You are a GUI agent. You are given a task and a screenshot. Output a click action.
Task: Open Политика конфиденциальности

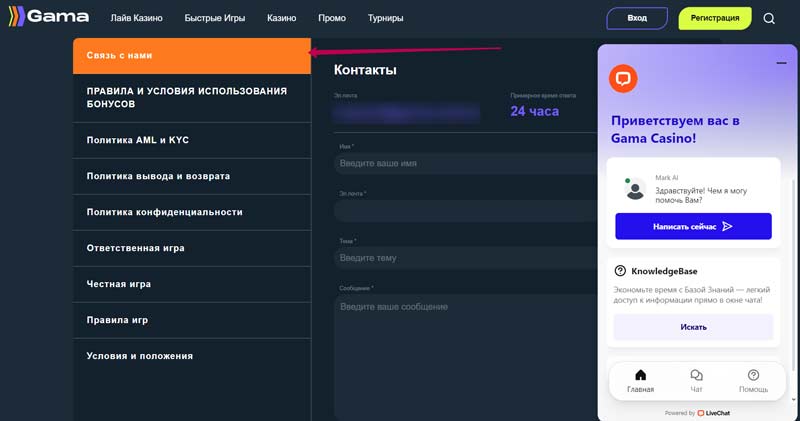pos(192,212)
